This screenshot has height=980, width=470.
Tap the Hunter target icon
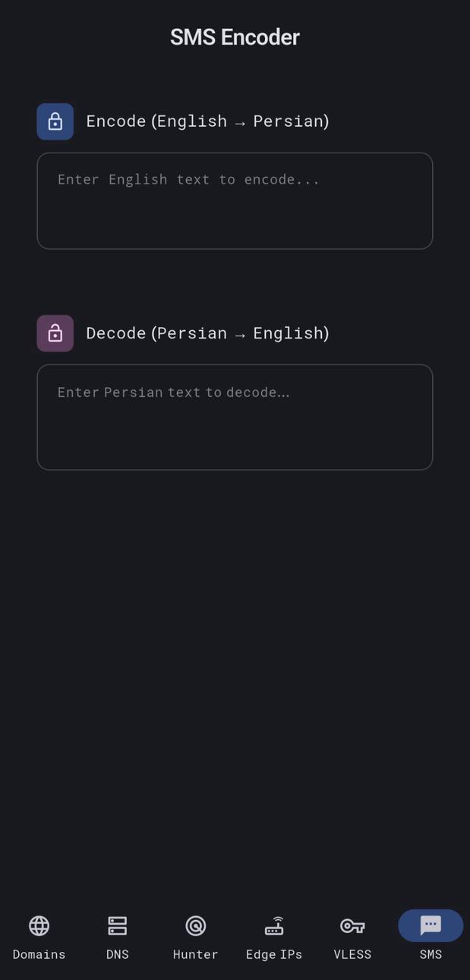pos(195,925)
